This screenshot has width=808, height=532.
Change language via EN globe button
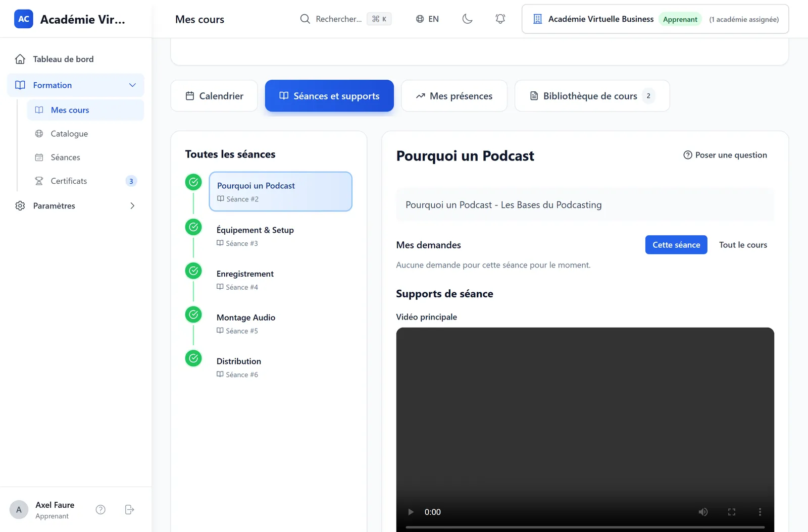[x=427, y=19]
